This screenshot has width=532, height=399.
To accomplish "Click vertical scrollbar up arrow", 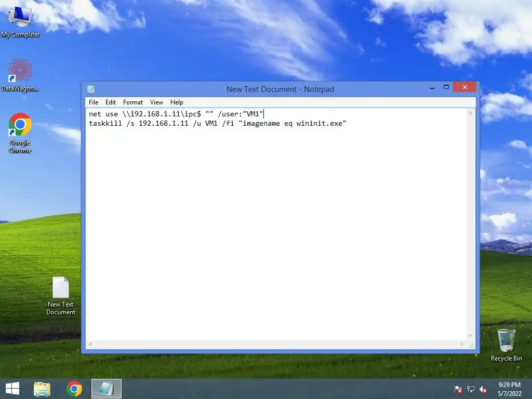I will pos(470,114).
